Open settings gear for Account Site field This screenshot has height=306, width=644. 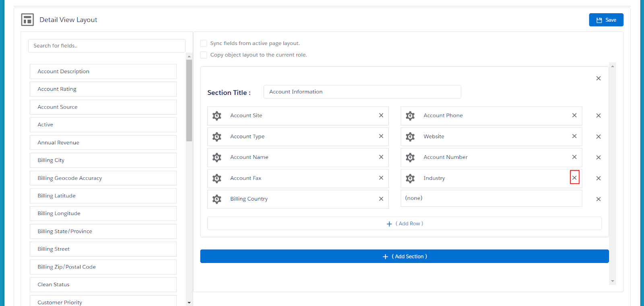click(x=217, y=116)
